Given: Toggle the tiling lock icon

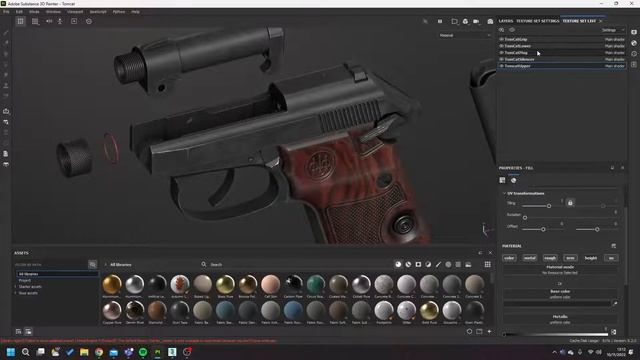Looking at the screenshot, I should pos(570,203).
